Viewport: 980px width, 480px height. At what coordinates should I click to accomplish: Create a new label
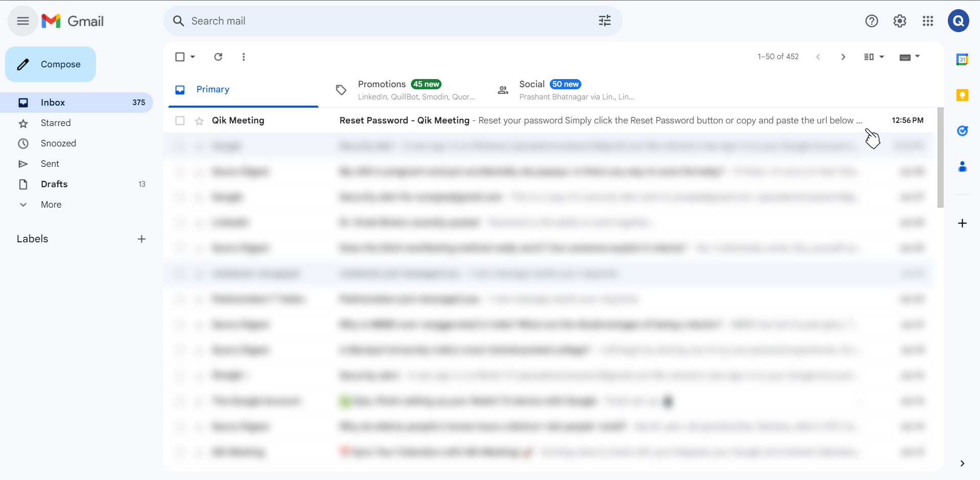[x=141, y=239]
